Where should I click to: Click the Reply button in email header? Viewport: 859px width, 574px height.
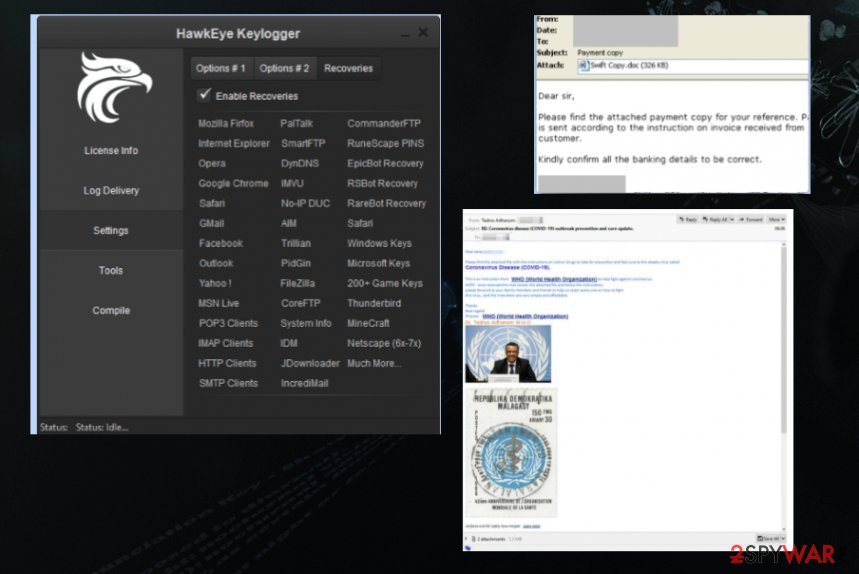point(689,218)
